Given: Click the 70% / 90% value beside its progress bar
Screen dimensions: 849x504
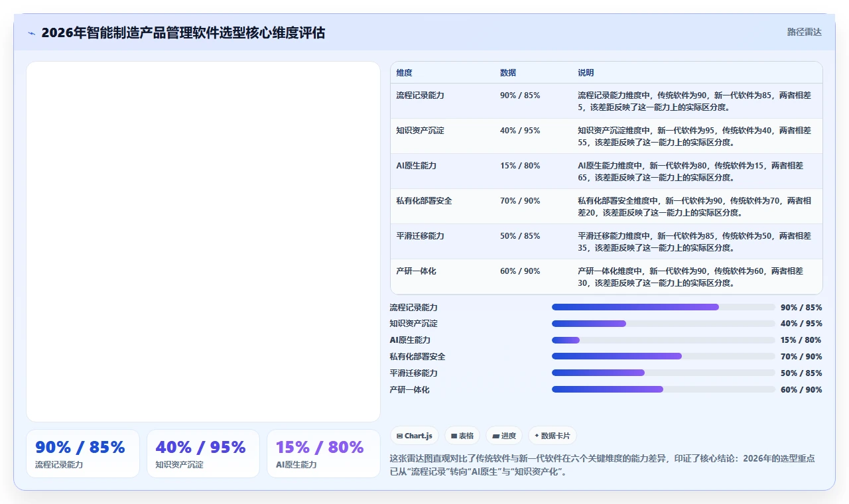Looking at the screenshot, I should tap(801, 356).
